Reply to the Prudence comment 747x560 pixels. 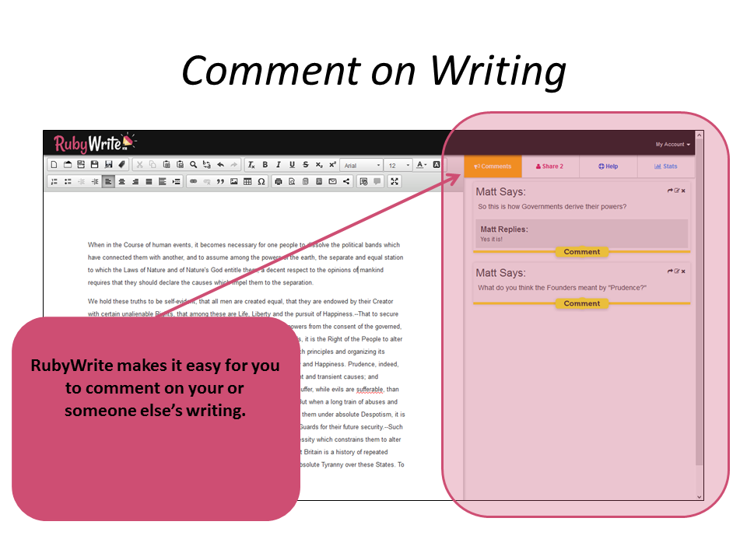click(x=670, y=271)
